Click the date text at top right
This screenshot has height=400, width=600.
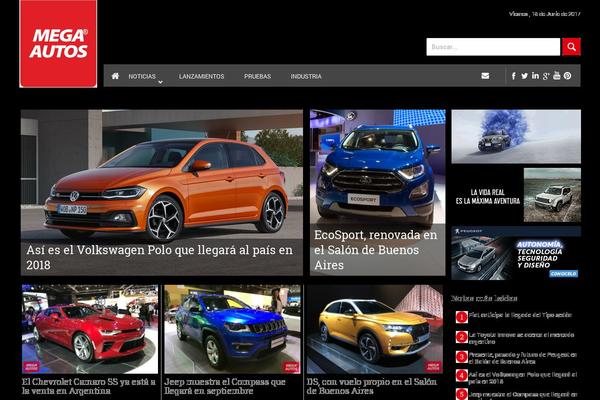point(545,14)
